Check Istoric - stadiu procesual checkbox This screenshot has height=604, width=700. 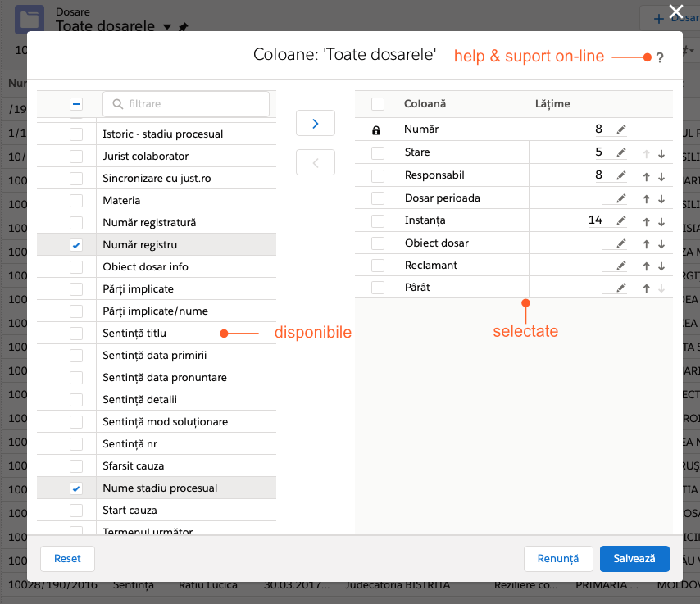(x=76, y=134)
